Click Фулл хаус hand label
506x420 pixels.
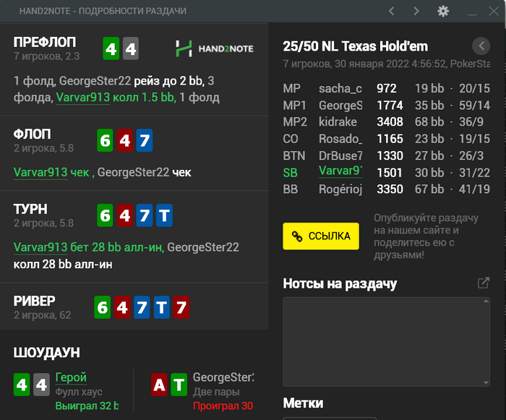79,392
